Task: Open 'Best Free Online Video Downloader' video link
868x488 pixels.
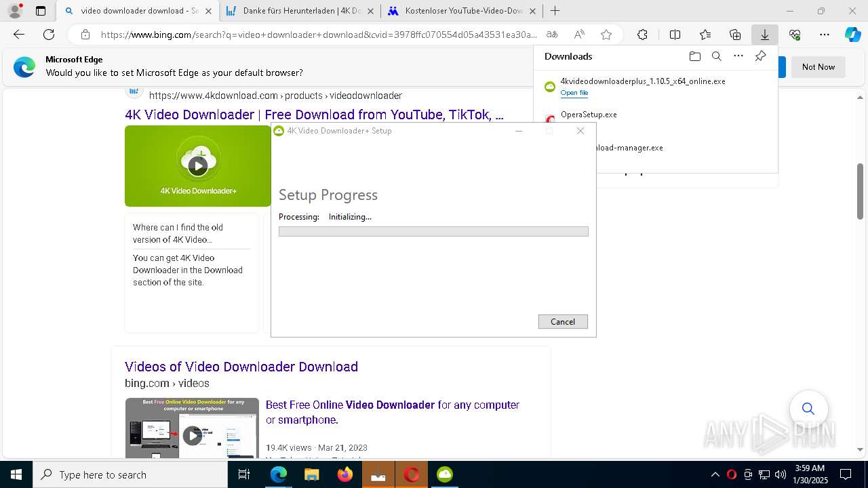Action: click(393, 412)
